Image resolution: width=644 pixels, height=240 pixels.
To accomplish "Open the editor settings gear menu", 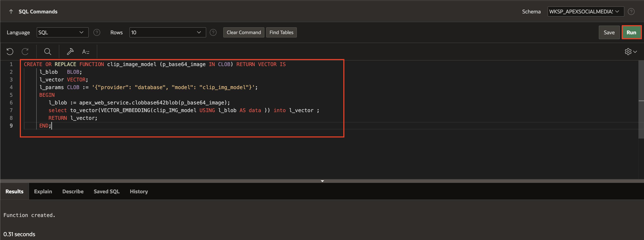I will pyautogui.click(x=630, y=52).
